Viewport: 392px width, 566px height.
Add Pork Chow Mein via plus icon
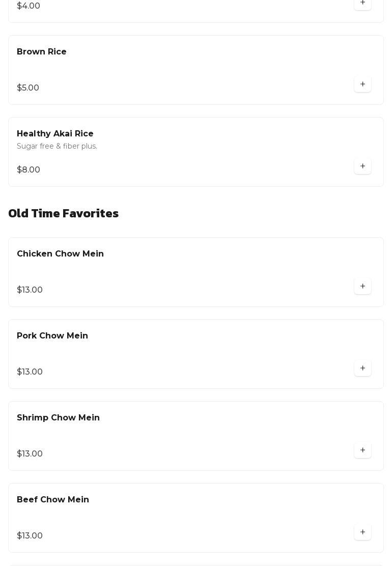(x=363, y=368)
